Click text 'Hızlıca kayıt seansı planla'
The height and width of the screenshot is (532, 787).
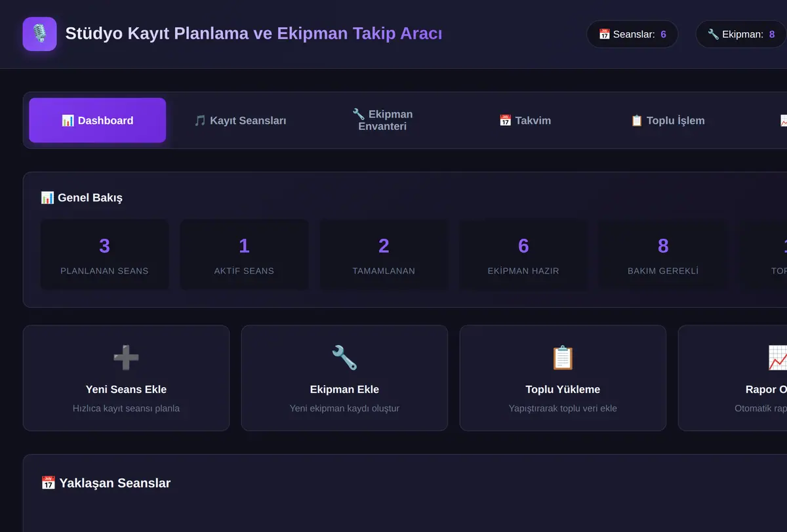tap(126, 408)
